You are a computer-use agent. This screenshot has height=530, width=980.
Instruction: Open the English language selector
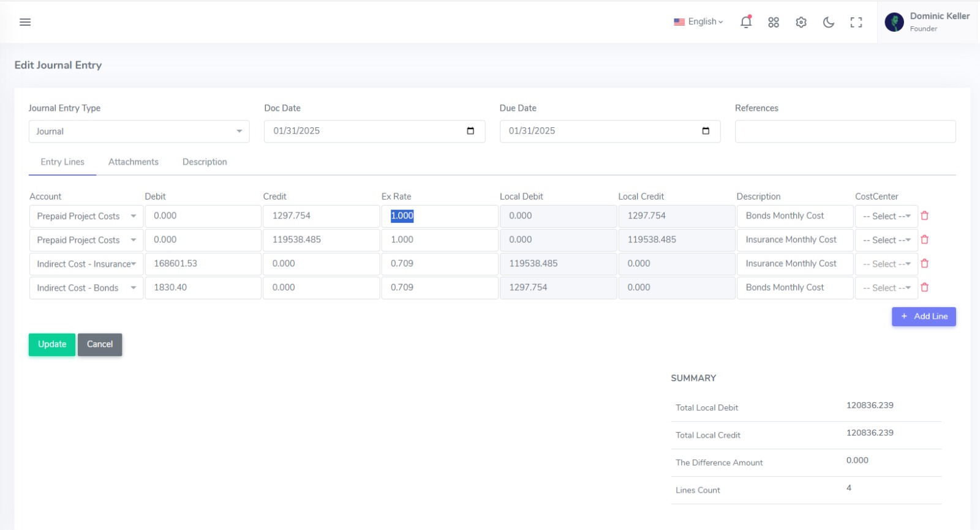(x=699, y=22)
